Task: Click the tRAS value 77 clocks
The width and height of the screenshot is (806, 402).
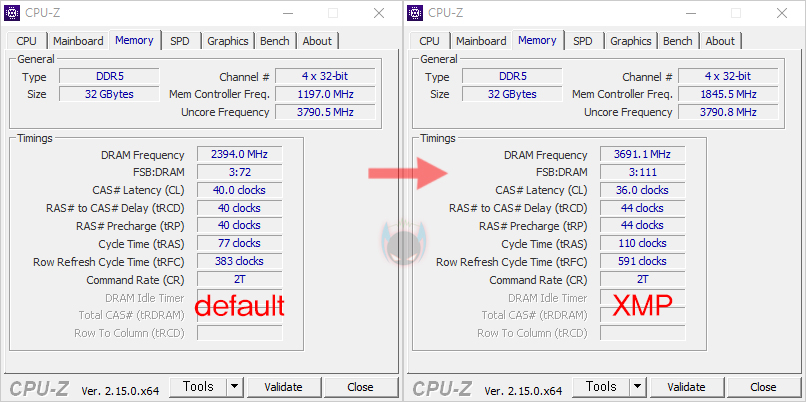Action: (240, 243)
